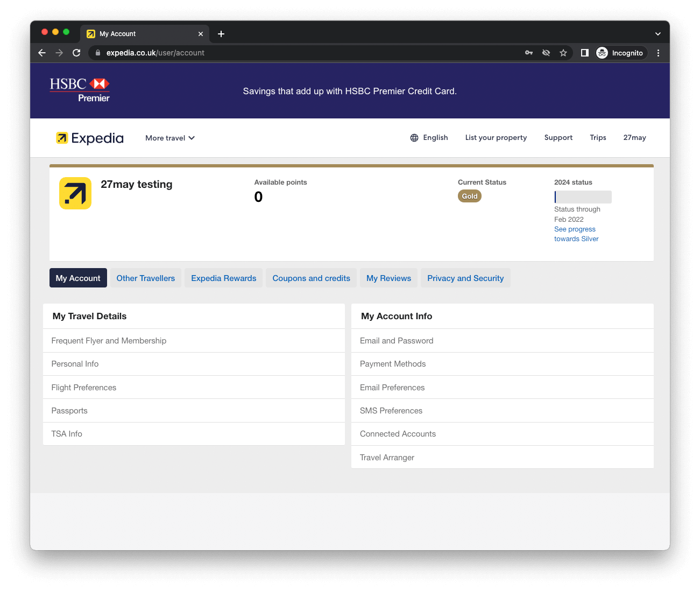Screen dimensions: 700x590
Task: Open Frequent Flyer and Membership
Action: tap(194, 341)
